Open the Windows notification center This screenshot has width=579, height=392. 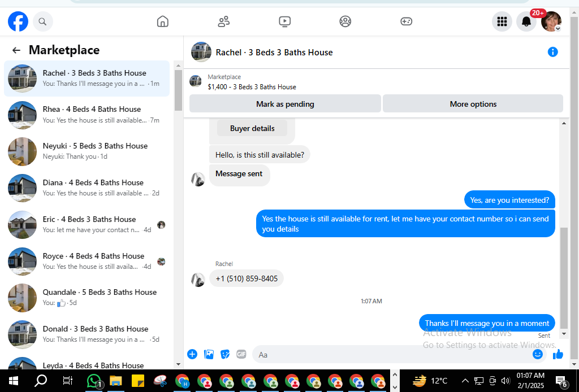[x=561, y=381]
